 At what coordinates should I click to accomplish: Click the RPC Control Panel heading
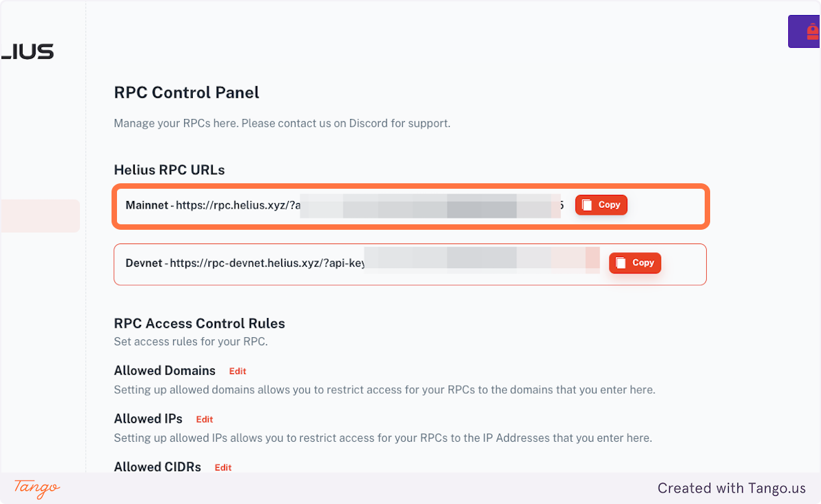tap(186, 92)
